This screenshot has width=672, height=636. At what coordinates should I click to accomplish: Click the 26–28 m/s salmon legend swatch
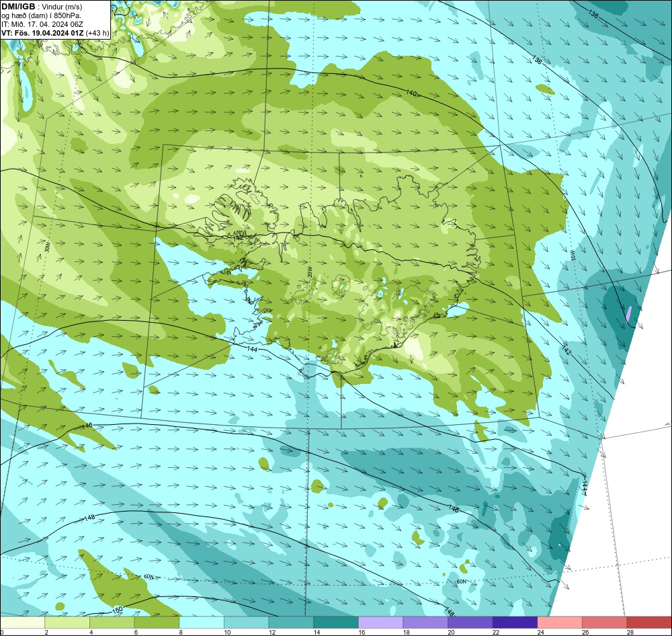[x=605, y=623]
